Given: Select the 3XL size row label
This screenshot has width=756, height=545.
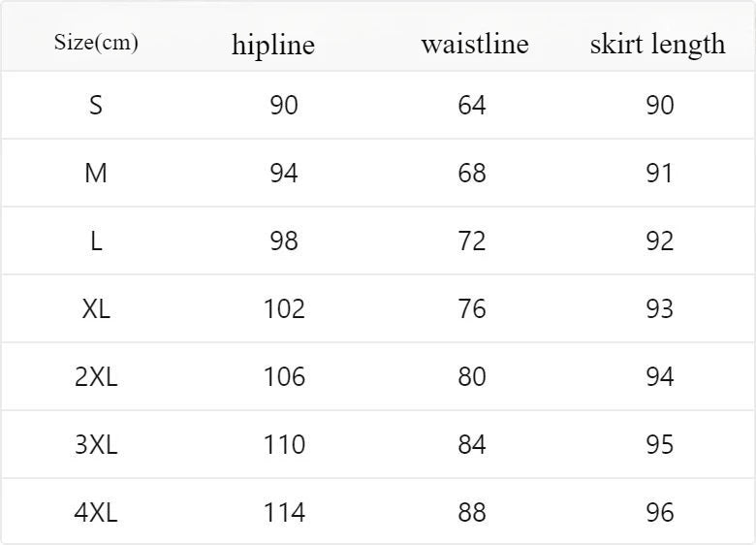Looking at the screenshot, I should point(96,444).
